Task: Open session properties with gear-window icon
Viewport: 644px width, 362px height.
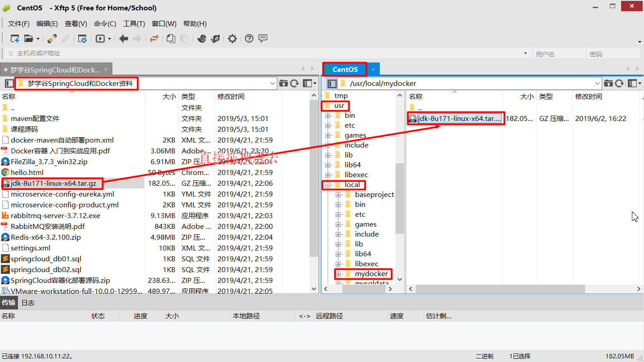Action: coord(83,39)
